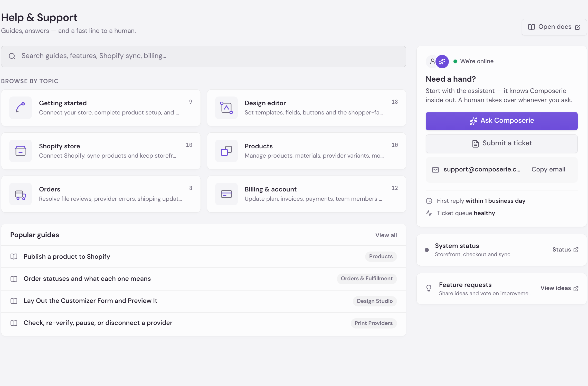Click the book icon beside Check, re-verify guide
Viewport: 588px width, 386px height.
click(x=14, y=323)
